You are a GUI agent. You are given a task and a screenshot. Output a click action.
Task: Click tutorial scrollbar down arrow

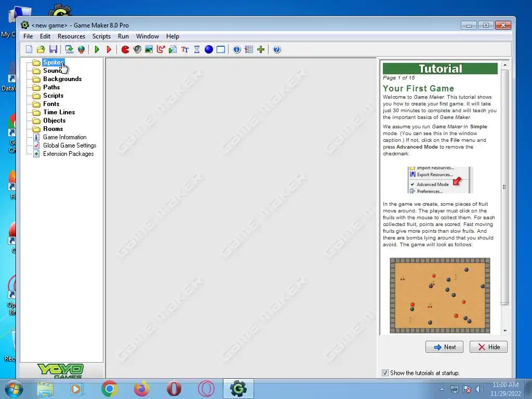click(505, 331)
